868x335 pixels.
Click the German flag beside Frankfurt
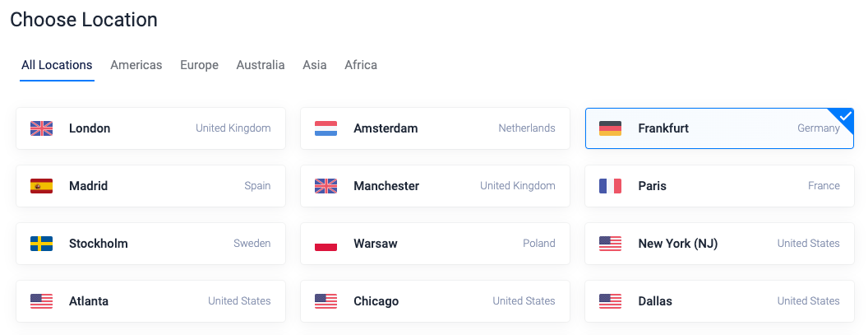pyautogui.click(x=610, y=128)
